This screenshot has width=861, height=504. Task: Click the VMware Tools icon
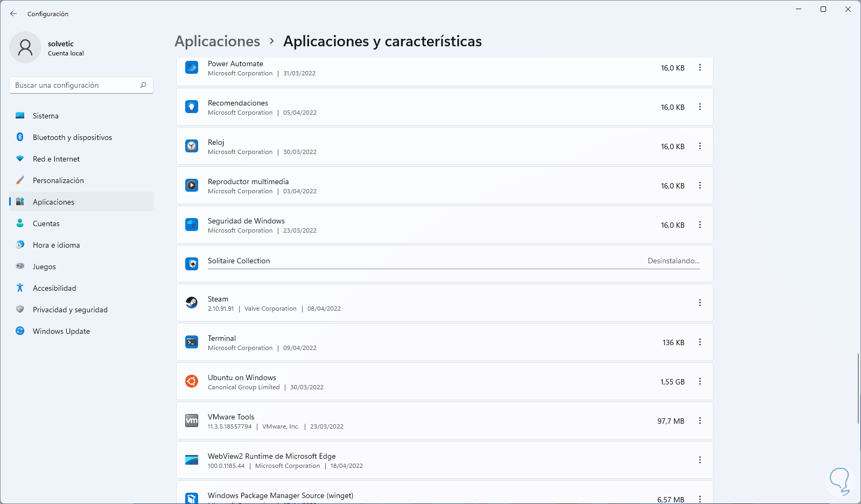pyautogui.click(x=192, y=421)
